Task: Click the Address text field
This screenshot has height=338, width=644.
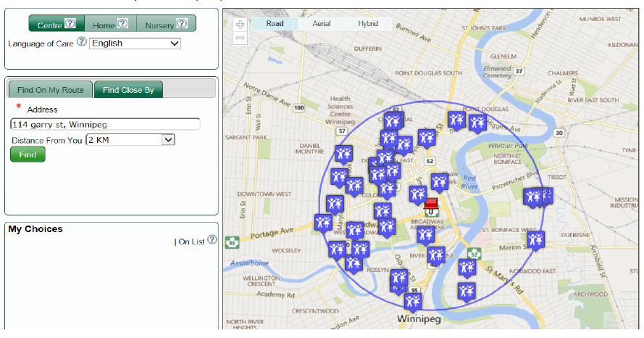Action: pos(105,125)
